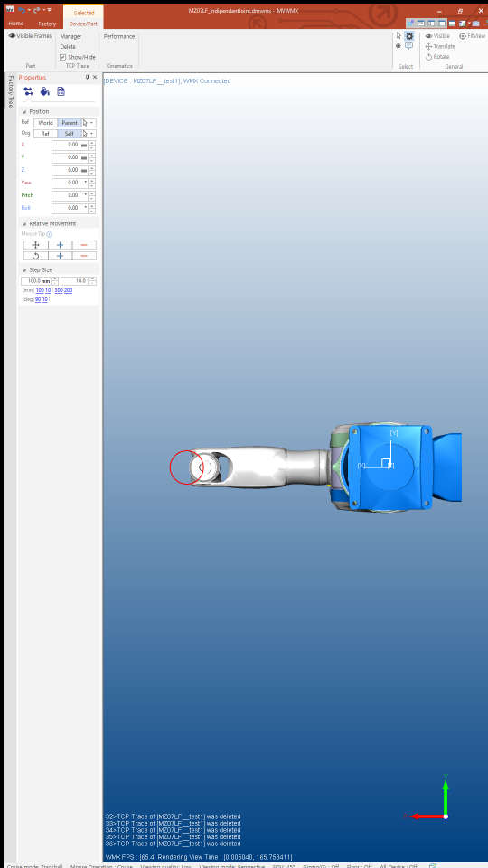Open the quick access toolbar customize arrow
The width and height of the screenshot is (488, 868).
[49, 10]
